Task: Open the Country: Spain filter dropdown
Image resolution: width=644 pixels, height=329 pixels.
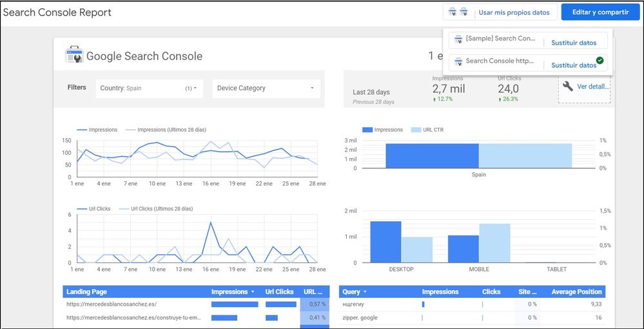Action: click(x=149, y=88)
